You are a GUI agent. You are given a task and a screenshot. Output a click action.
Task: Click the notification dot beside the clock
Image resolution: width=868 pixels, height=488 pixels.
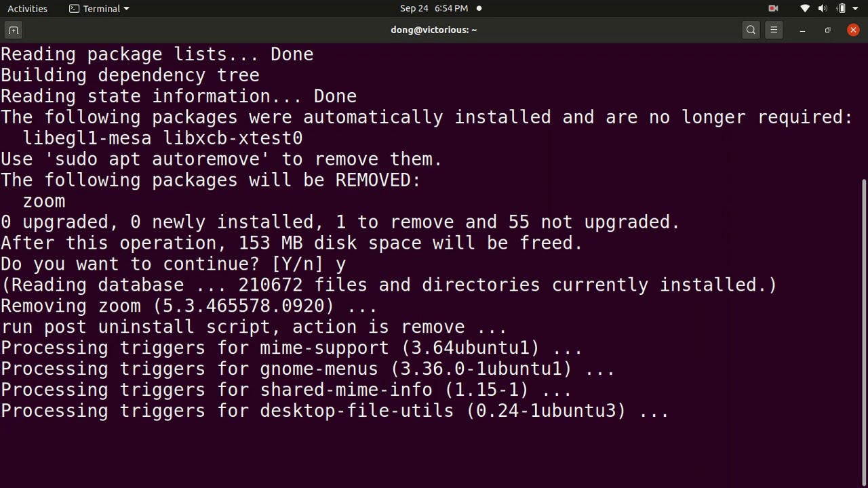tap(479, 9)
